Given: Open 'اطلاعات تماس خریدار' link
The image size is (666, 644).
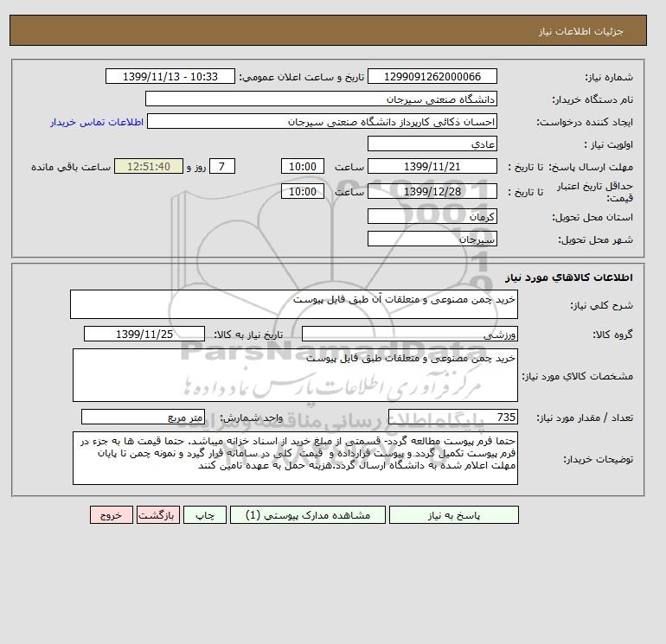Looking at the screenshot, I should 97,122.
